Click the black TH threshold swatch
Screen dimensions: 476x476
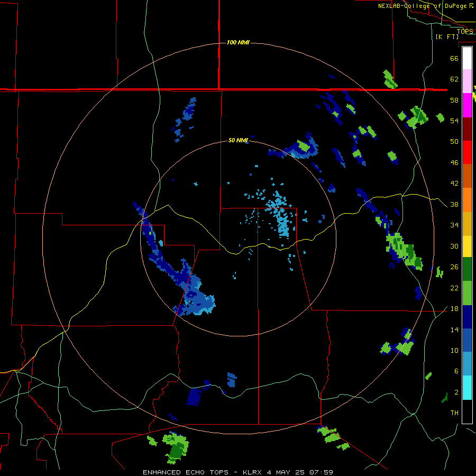click(467, 411)
